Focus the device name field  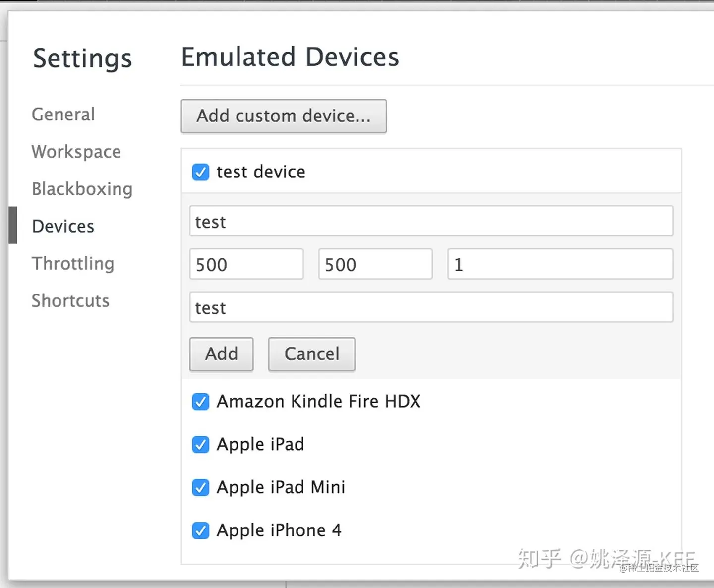pyautogui.click(x=431, y=221)
